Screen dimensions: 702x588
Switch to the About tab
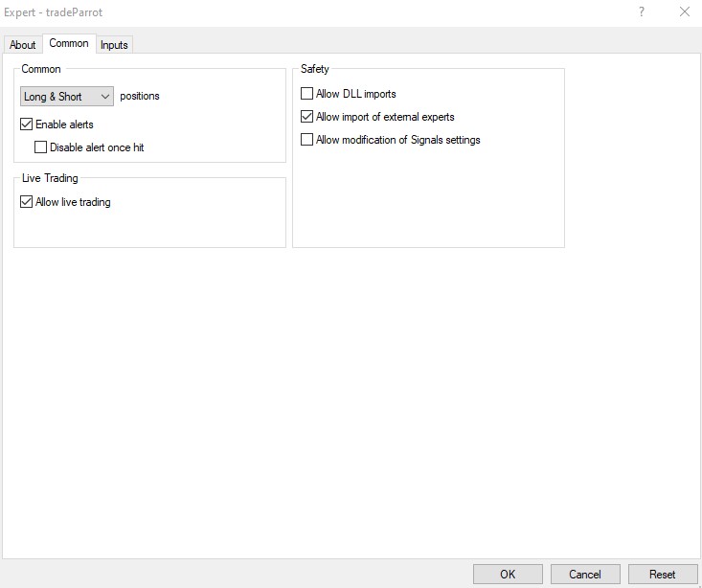tap(22, 45)
